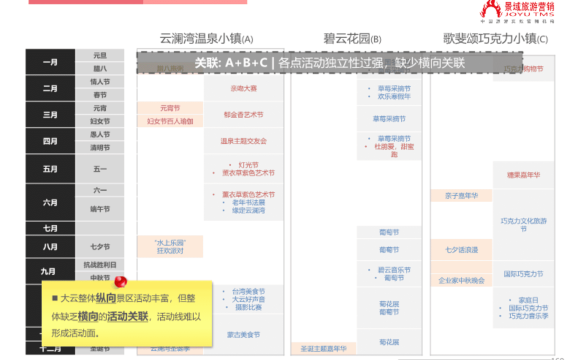Click the 愚人节 holiday cell
This screenshot has width=570, height=360.
tap(100, 135)
